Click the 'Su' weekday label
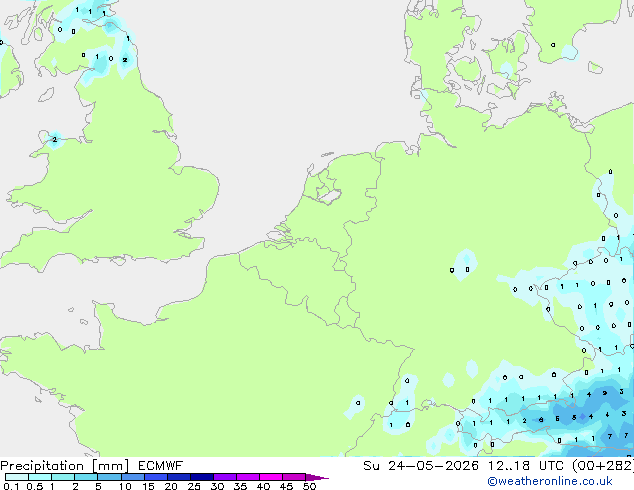 [371, 466]
